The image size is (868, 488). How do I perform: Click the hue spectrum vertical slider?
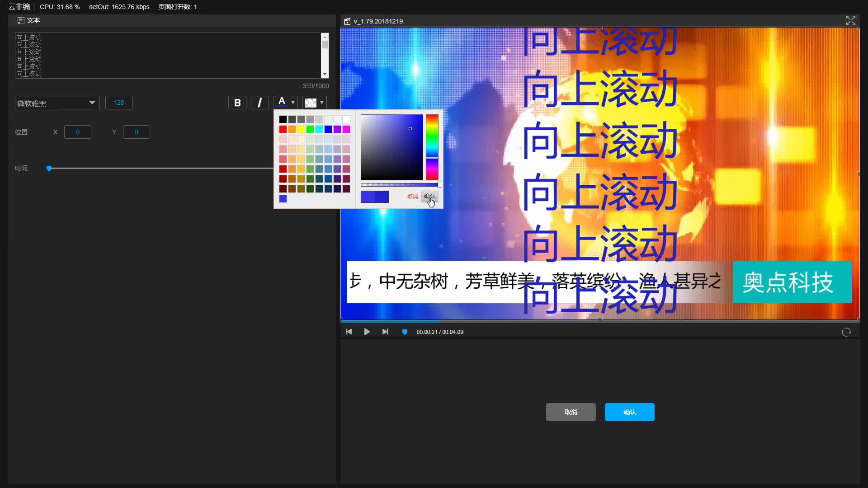tap(432, 147)
